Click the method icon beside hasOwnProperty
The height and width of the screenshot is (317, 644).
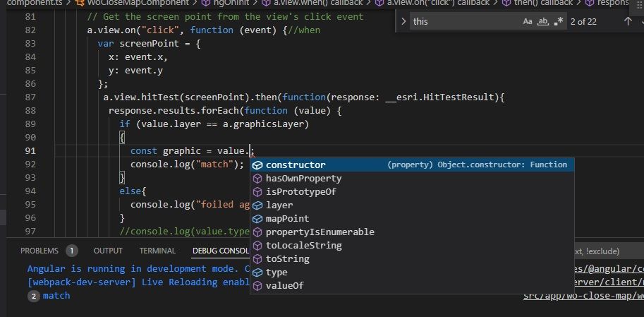click(257, 179)
